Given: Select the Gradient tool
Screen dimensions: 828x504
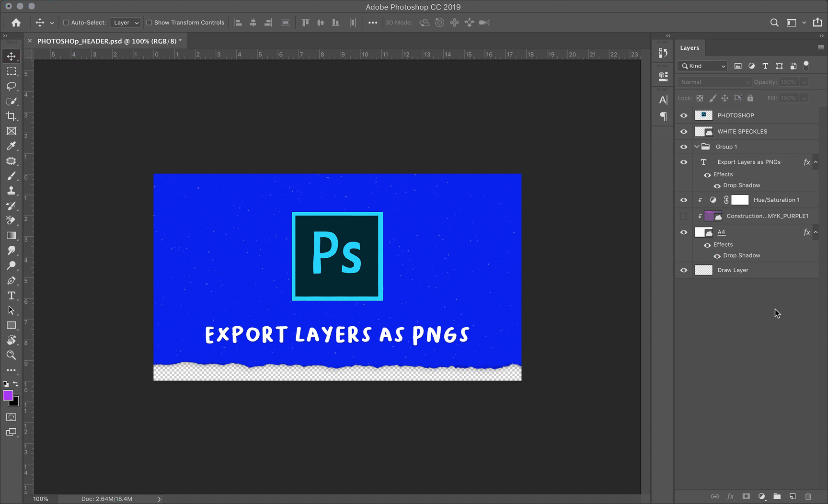Looking at the screenshot, I should pos(11,236).
